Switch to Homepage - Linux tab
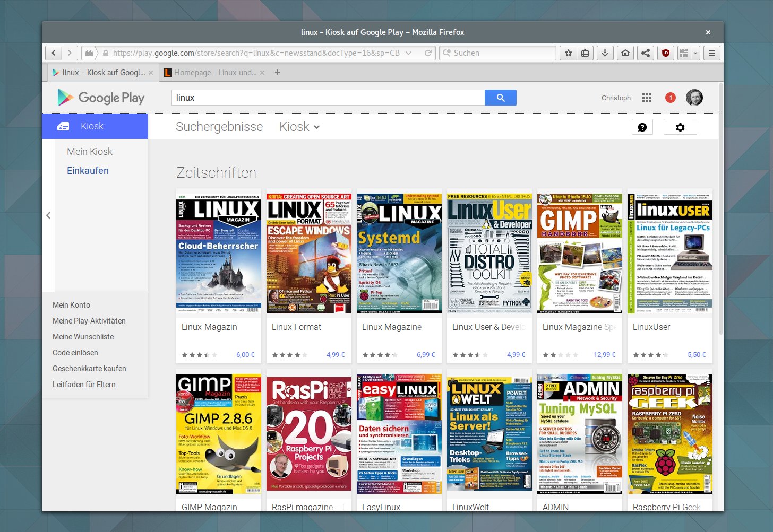Viewport: 773px width, 532px height. click(213, 73)
